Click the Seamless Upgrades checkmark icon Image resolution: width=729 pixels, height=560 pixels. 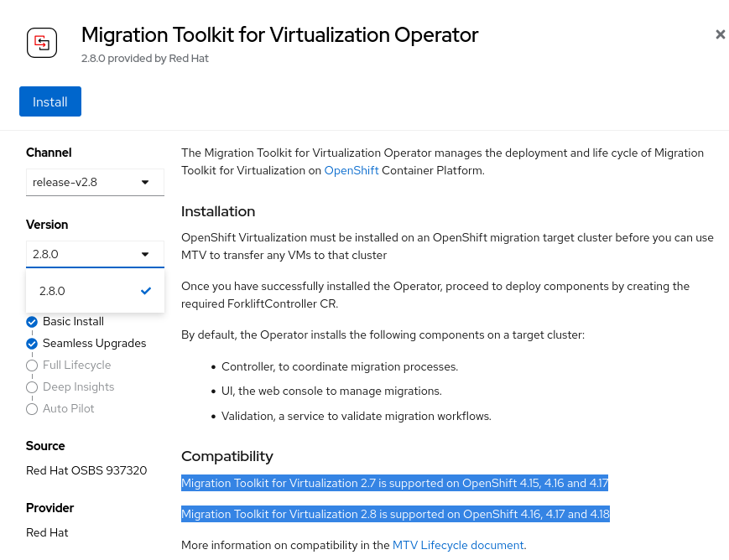coord(32,344)
